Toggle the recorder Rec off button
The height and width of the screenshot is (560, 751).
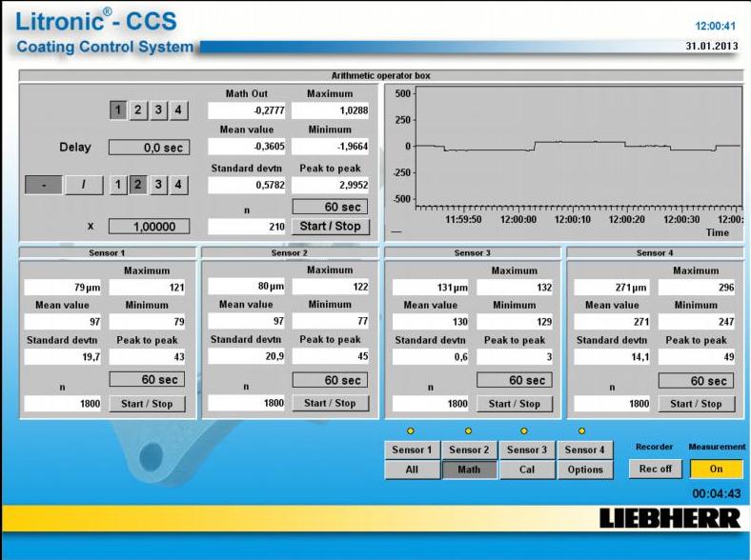coord(655,470)
